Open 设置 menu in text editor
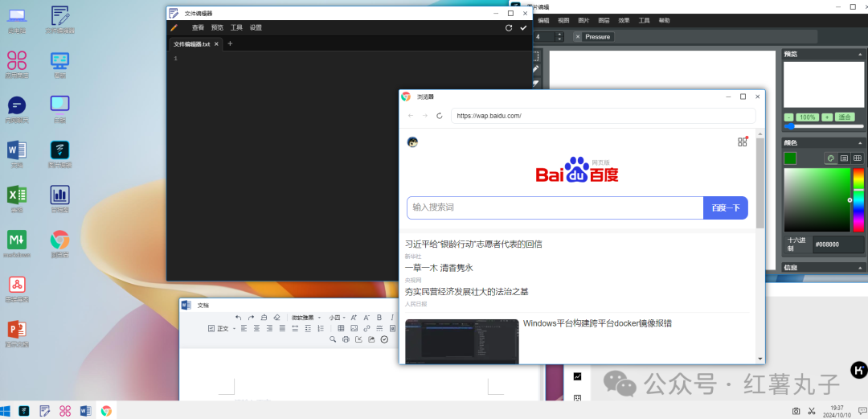 256,27
